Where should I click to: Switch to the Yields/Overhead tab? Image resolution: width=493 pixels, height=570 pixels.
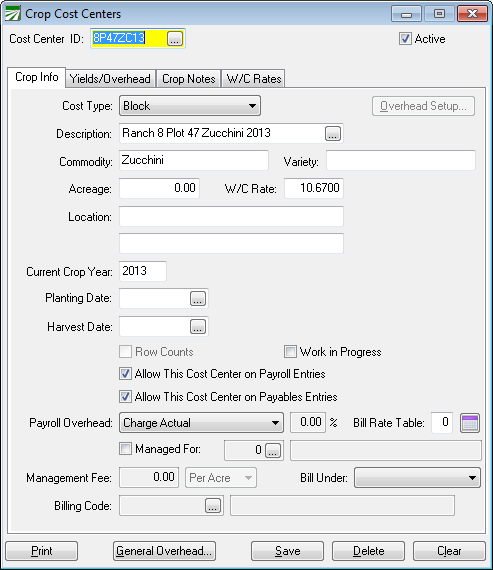(x=110, y=79)
